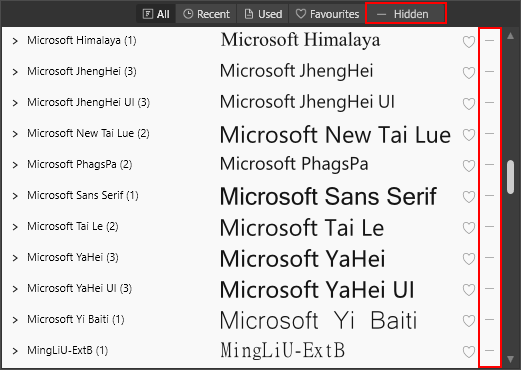
Task: Expand the MingLiU-ExtB family
Action: 15,351
